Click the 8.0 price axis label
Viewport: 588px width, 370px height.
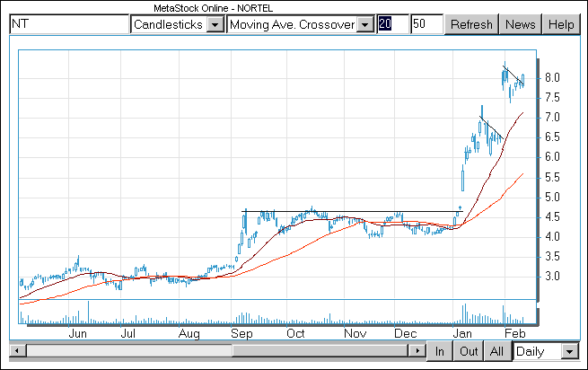point(552,78)
